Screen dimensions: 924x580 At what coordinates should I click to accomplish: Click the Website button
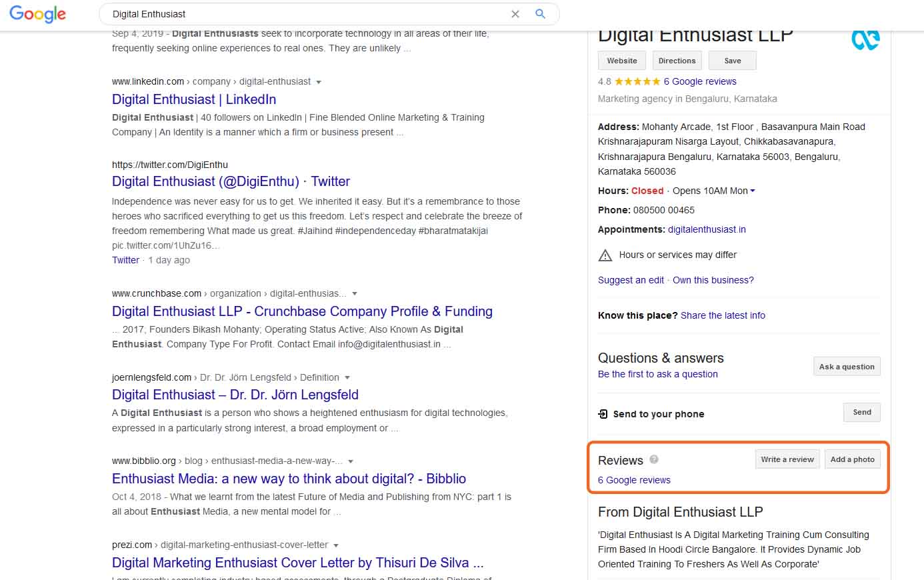click(622, 61)
